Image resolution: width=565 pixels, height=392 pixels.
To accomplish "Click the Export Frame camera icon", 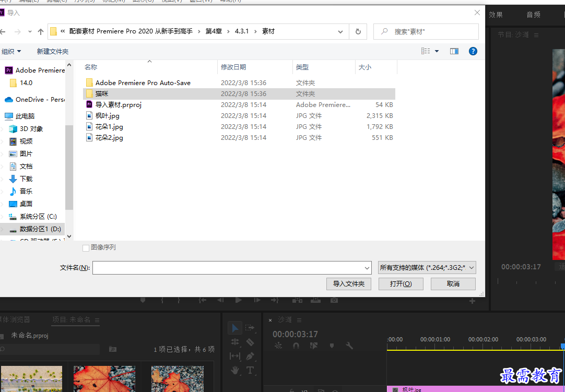I will pos(334,300).
